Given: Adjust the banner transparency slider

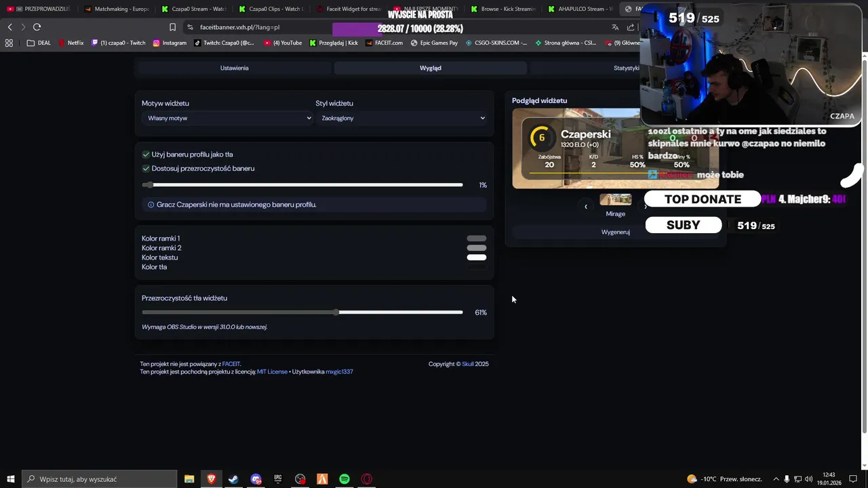Looking at the screenshot, I should point(302,185).
